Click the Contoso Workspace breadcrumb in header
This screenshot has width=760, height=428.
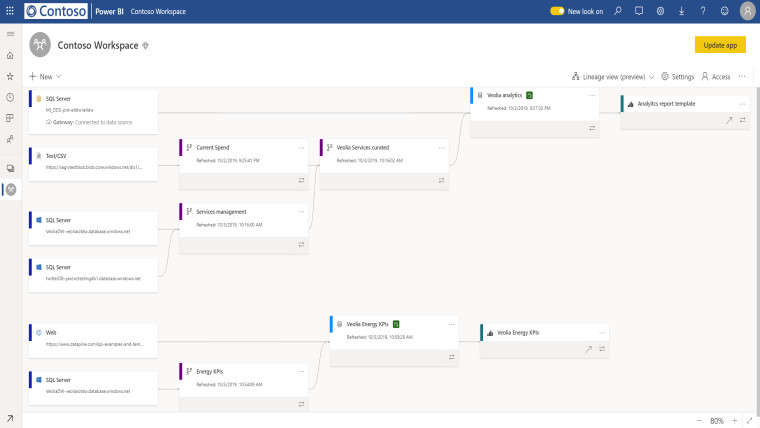(x=158, y=11)
